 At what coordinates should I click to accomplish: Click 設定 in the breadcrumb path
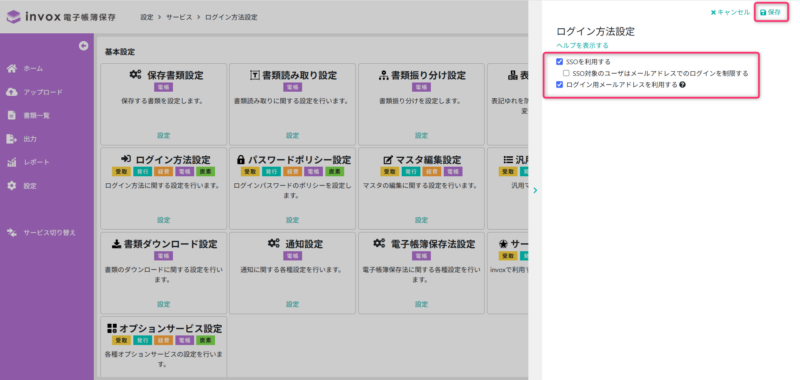coord(147,17)
